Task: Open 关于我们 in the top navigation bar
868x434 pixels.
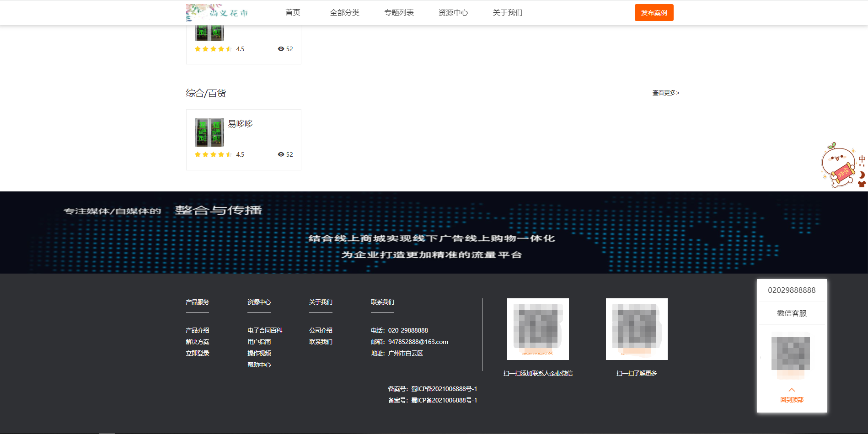Action: click(508, 13)
